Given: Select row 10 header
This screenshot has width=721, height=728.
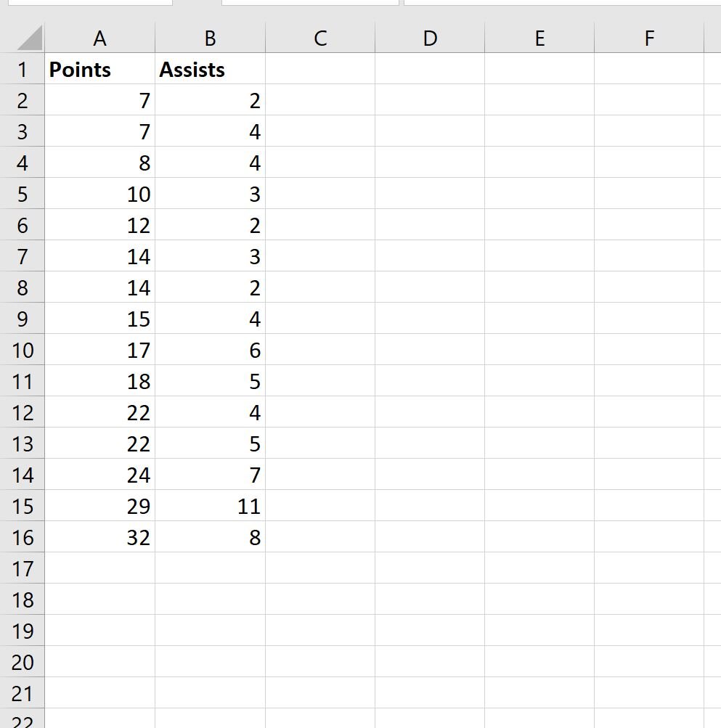Looking at the screenshot, I should pyautogui.click(x=23, y=350).
